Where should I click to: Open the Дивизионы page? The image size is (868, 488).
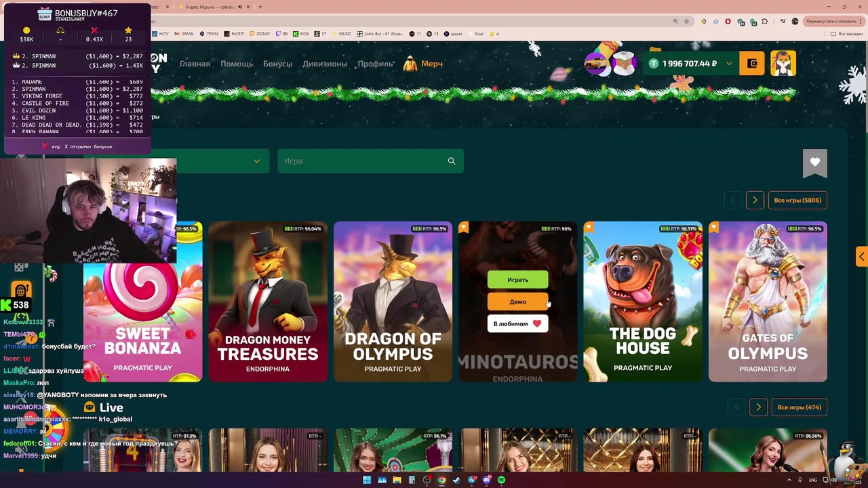325,64
